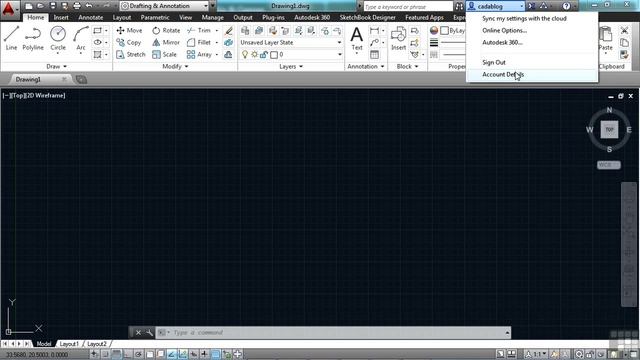The height and width of the screenshot is (360, 640).
Task: Switch to the Annotate ribbon tab
Action: (x=91, y=18)
